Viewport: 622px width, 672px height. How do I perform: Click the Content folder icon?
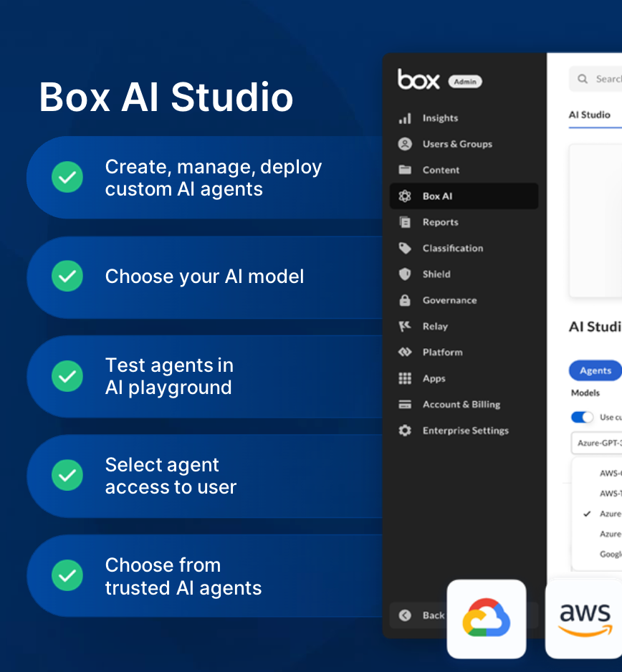[405, 170]
